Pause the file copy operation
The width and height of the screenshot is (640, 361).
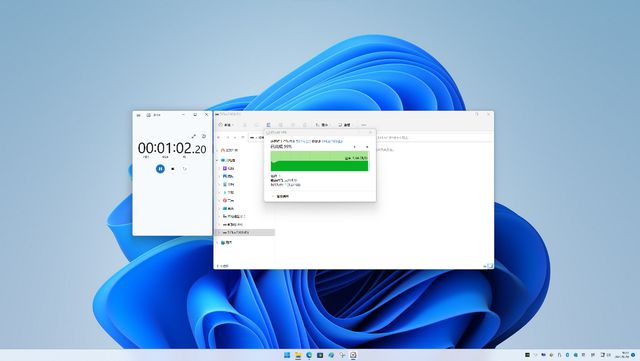click(354, 147)
